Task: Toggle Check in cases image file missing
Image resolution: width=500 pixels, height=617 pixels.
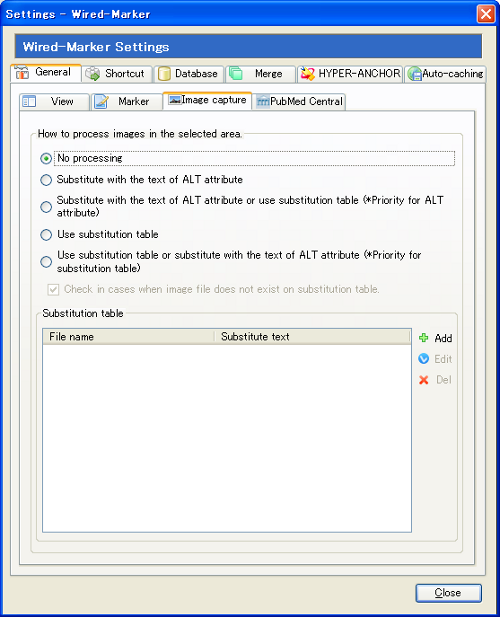Action: tap(53, 290)
